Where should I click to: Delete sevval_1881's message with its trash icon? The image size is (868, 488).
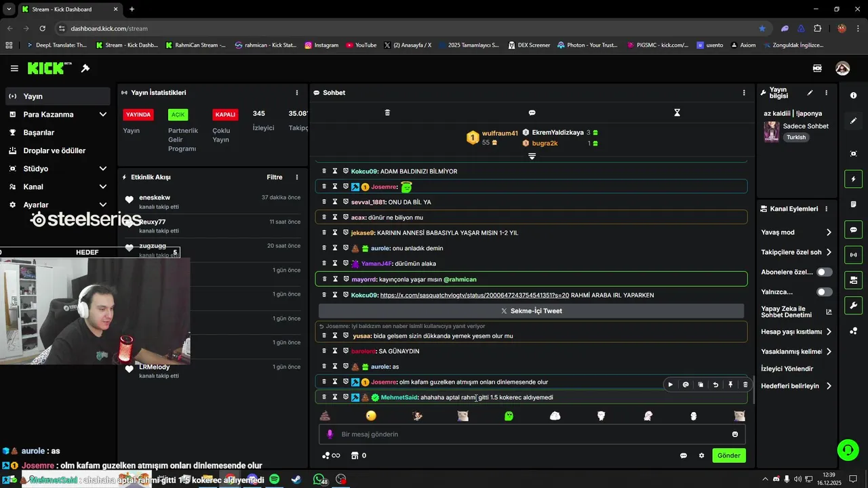324,202
